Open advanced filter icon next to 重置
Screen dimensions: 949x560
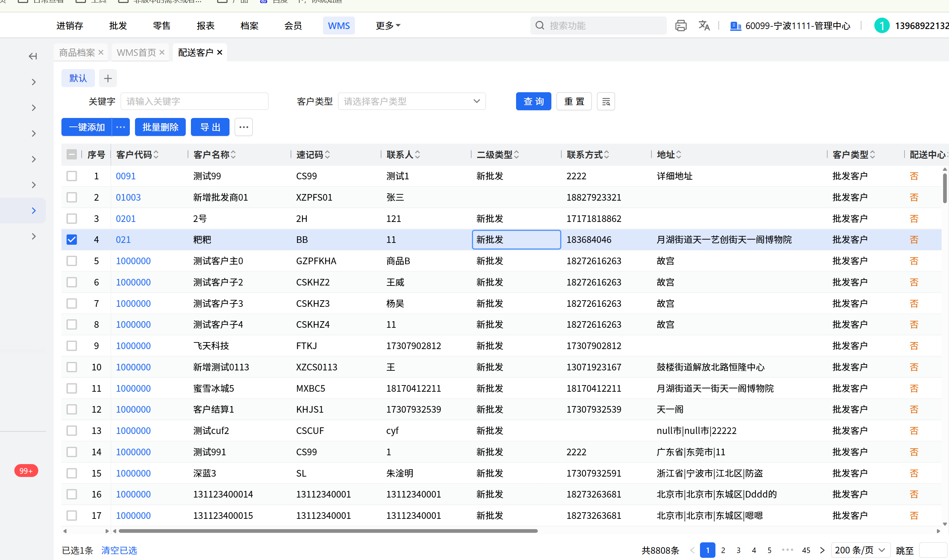pyautogui.click(x=606, y=101)
